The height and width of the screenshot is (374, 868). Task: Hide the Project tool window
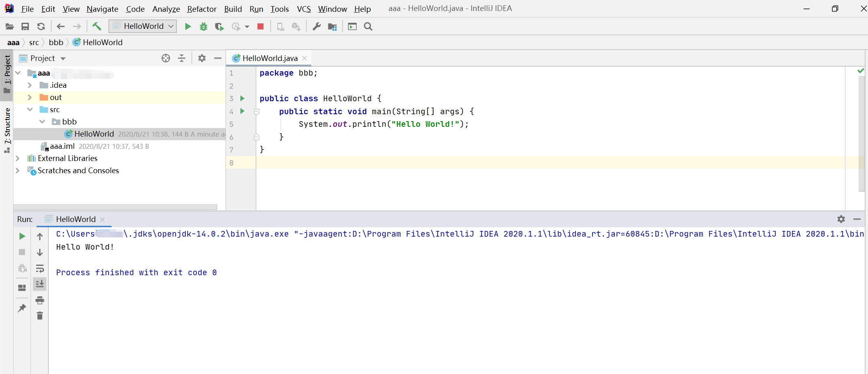218,58
